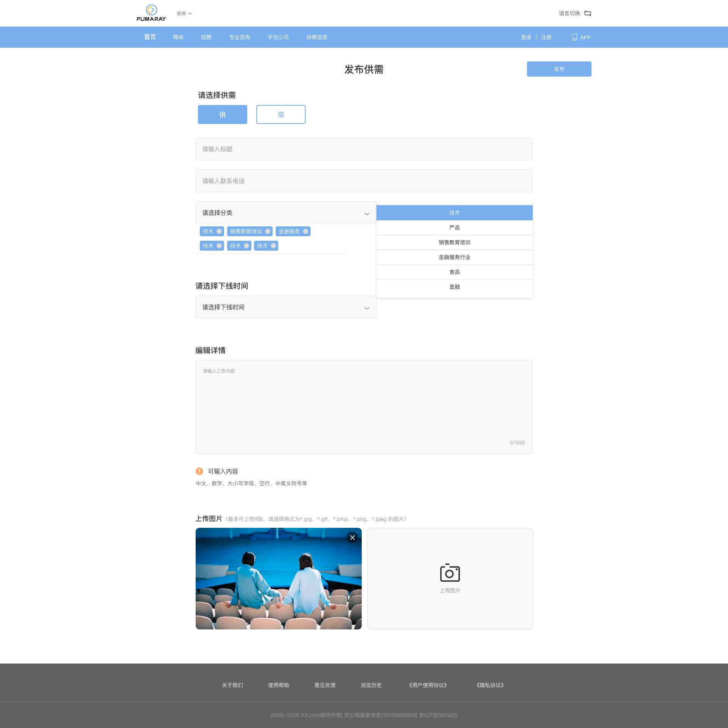The image size is (728, 728).
Task: Expand the 请选择下线时间 dropdown
Action: [286, 307]
